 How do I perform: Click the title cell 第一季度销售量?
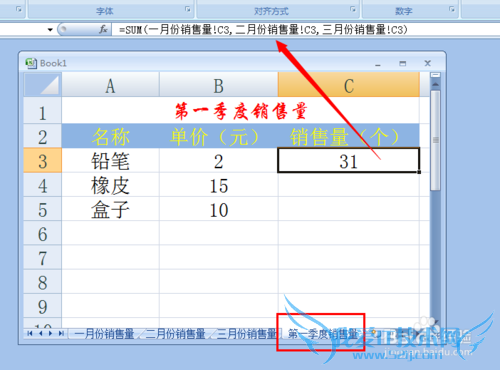pos(240,111)
